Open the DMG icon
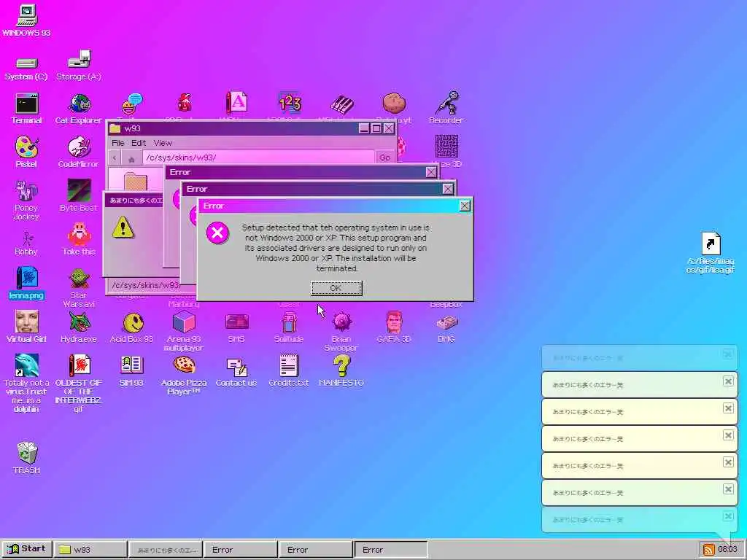The height and width of the screenshot is (560, 747). (x=447, y=323)
